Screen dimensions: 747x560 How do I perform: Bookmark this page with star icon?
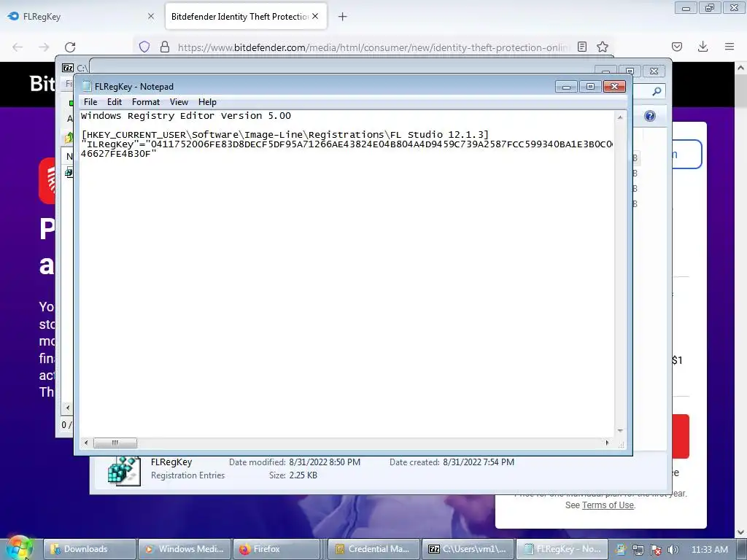click(603, 47)
